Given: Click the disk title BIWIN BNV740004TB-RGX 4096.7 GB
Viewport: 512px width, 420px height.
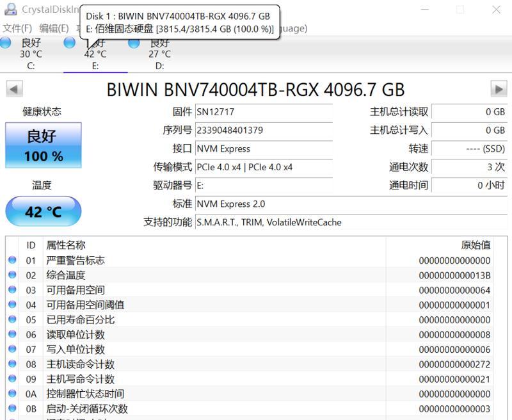Looking at the screenshot, I should [x=255, y=90].
